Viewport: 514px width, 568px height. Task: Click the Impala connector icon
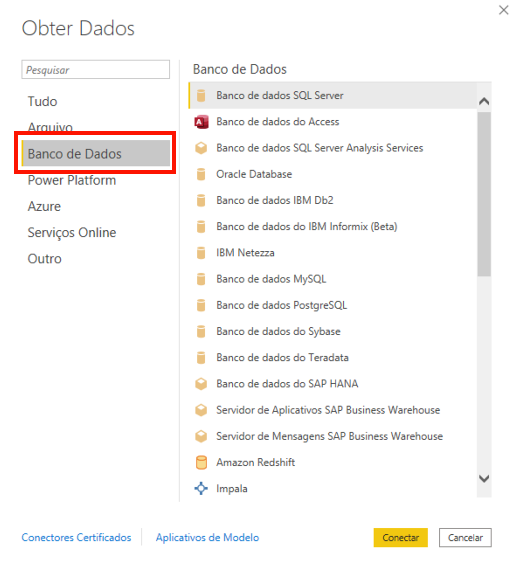(201, 488)
